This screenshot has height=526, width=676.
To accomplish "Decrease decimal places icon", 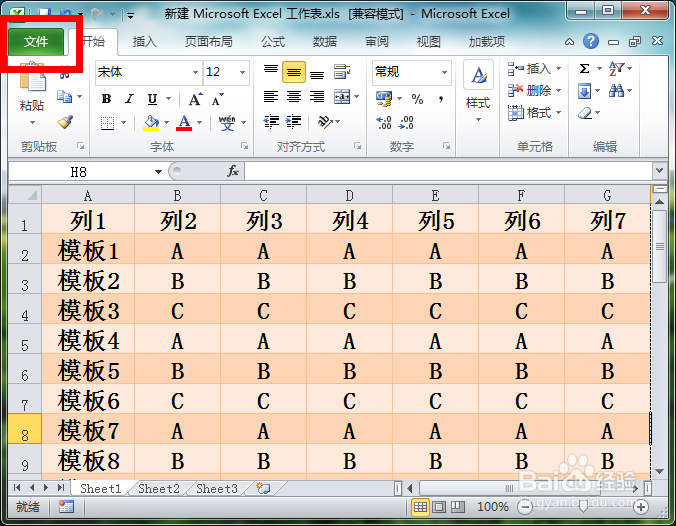I will (x=406, y=122).
